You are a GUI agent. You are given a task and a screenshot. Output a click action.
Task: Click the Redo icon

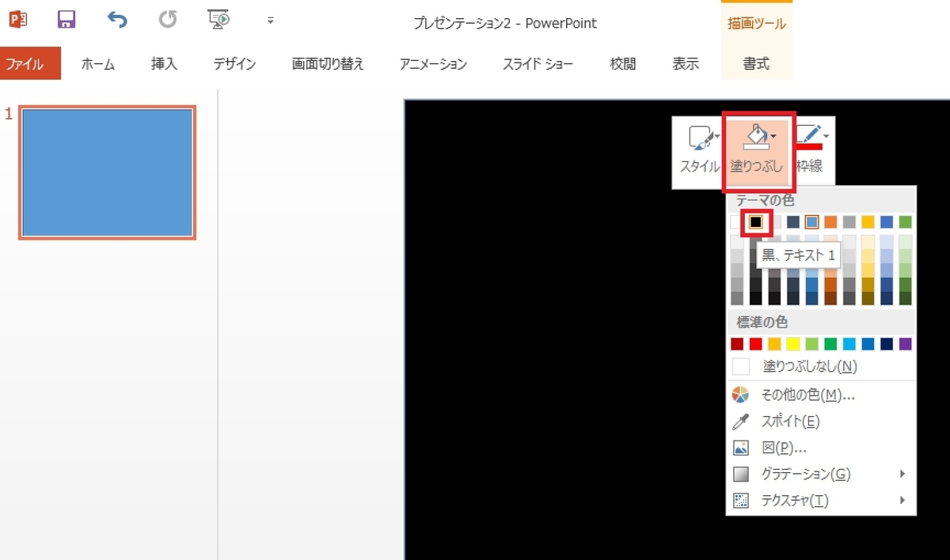(x=168, y=20)
